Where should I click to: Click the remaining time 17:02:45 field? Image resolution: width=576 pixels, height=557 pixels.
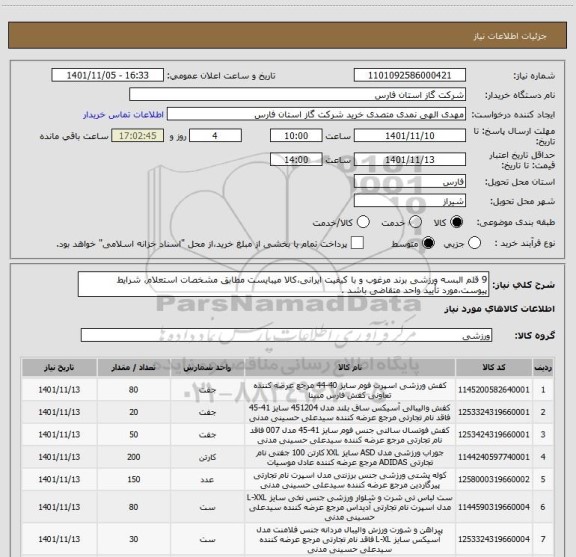[x=138, y=136]
